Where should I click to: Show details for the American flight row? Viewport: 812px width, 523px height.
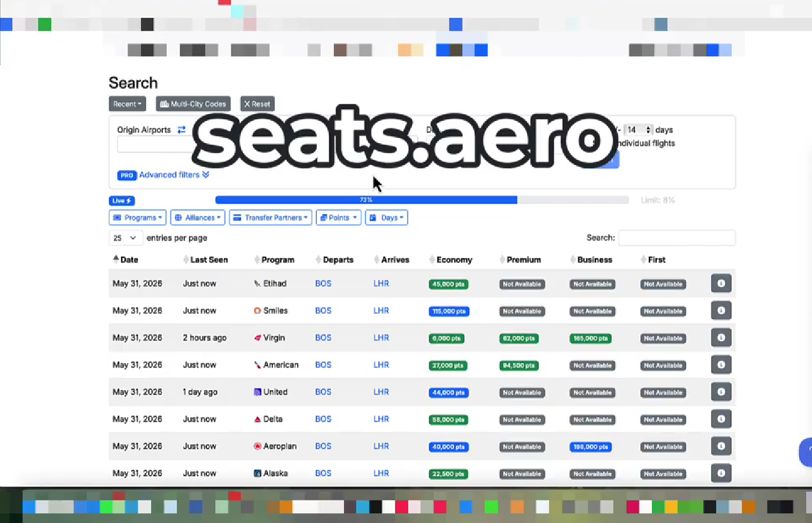coord(721,364)
